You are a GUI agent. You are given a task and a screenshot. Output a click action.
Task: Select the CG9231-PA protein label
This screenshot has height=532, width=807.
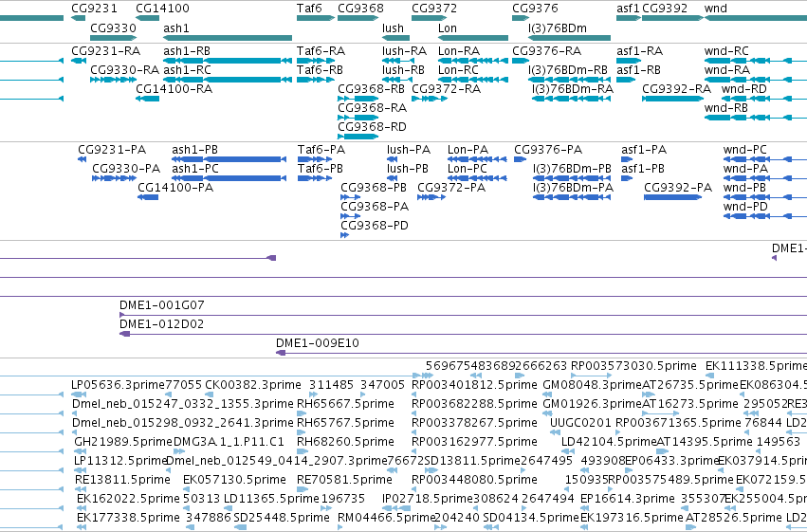[x=112, y=150]
